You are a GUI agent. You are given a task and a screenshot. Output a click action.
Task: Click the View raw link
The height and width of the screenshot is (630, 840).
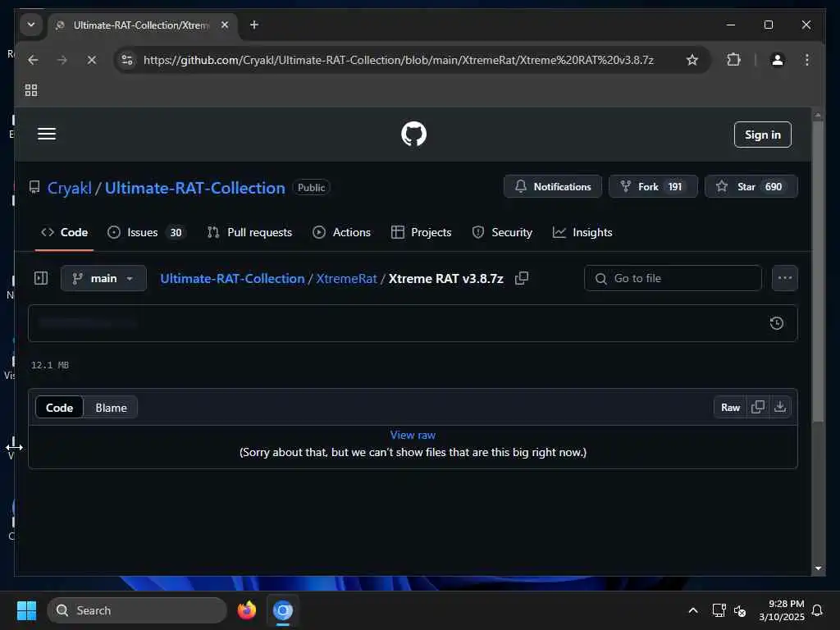pos(413,435)
